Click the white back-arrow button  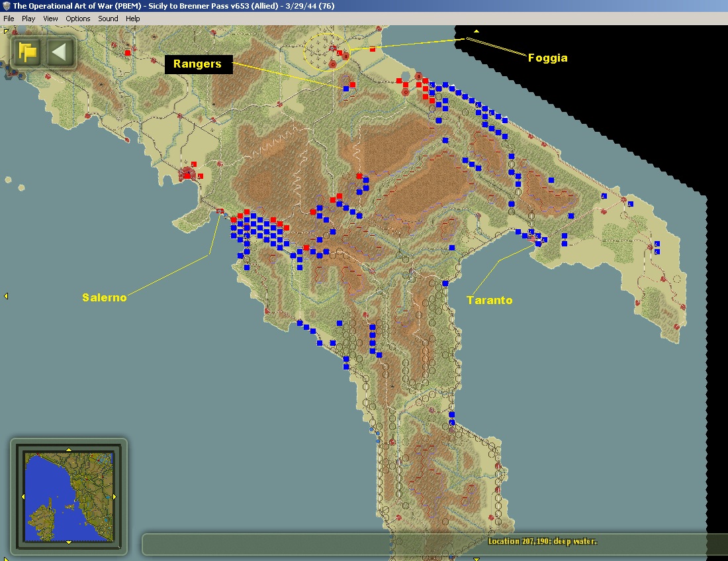[60, 52]
